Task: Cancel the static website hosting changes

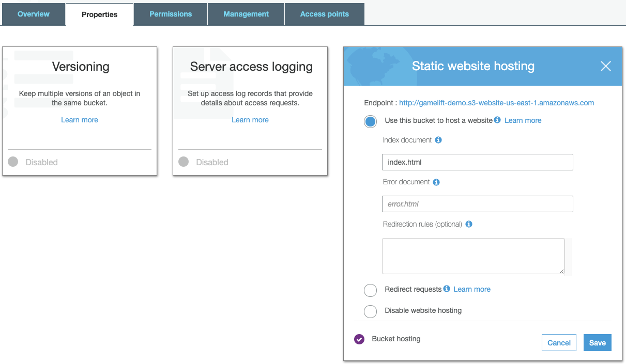Action: (x=559, y=343)
